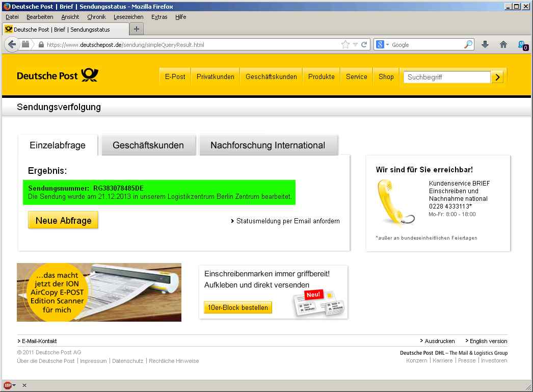Image resolution: width=533 pixels, height=392 pixels.
Task: Click the magnifier icon in the Google search box
Action: [468, 44]
